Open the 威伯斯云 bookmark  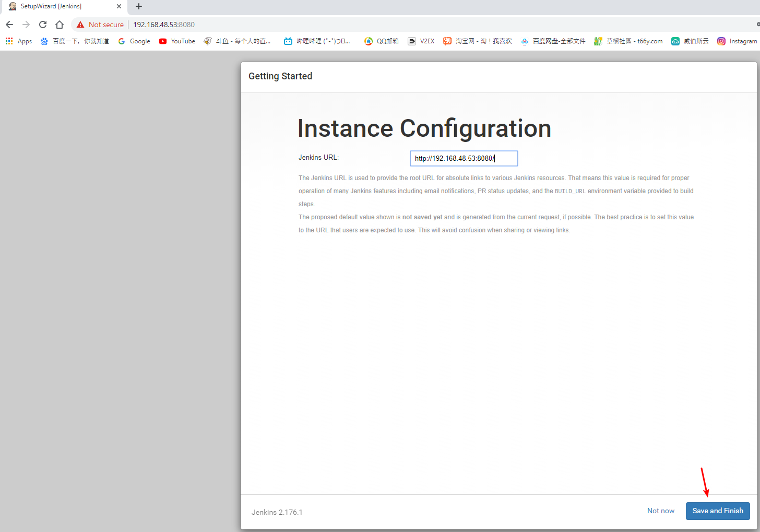(690, 41)
